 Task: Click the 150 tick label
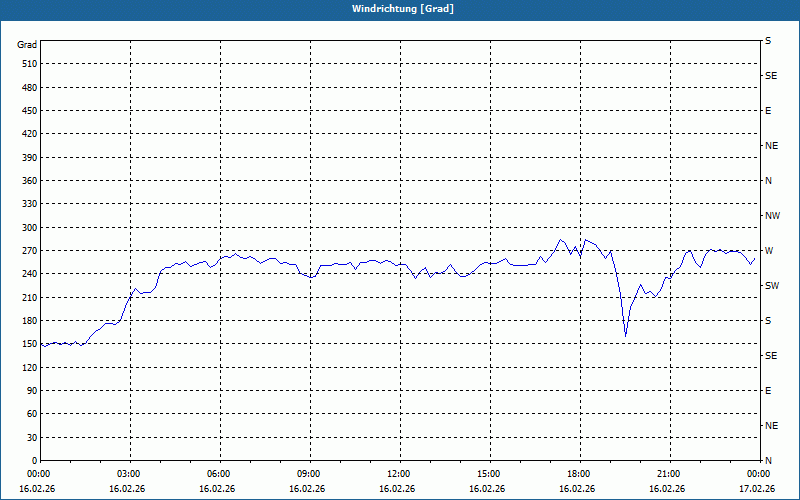pos(29,344)
